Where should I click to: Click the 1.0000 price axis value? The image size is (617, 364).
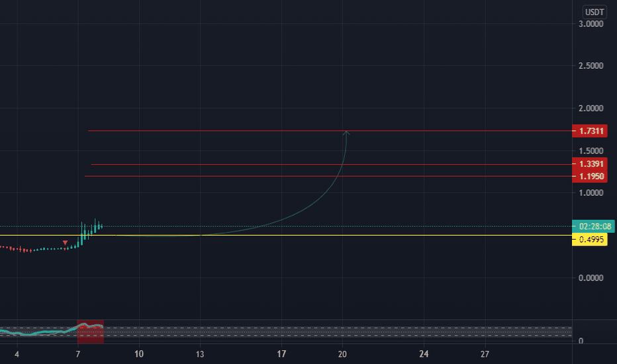(x=591, y=193)
